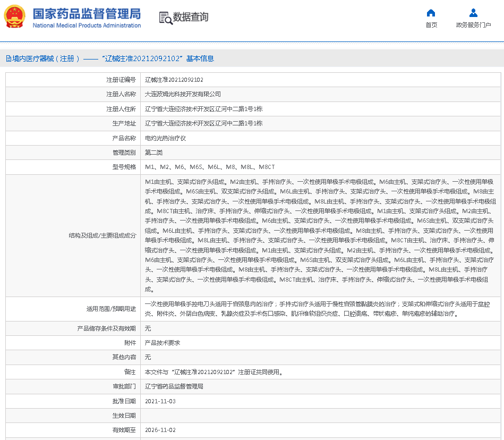Click the 境内医疗器械（注册） breadcrumb
Screen dimensions: 504x440
(46, 58)
